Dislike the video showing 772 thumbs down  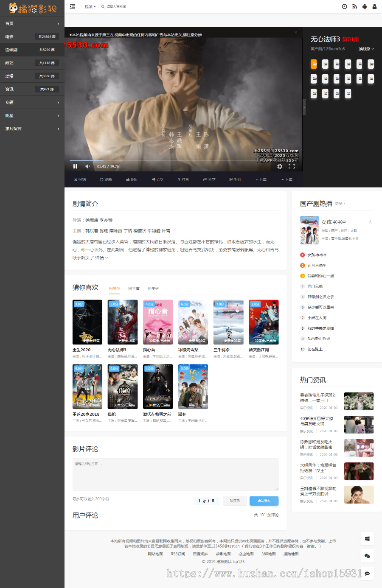pos(157,179)
